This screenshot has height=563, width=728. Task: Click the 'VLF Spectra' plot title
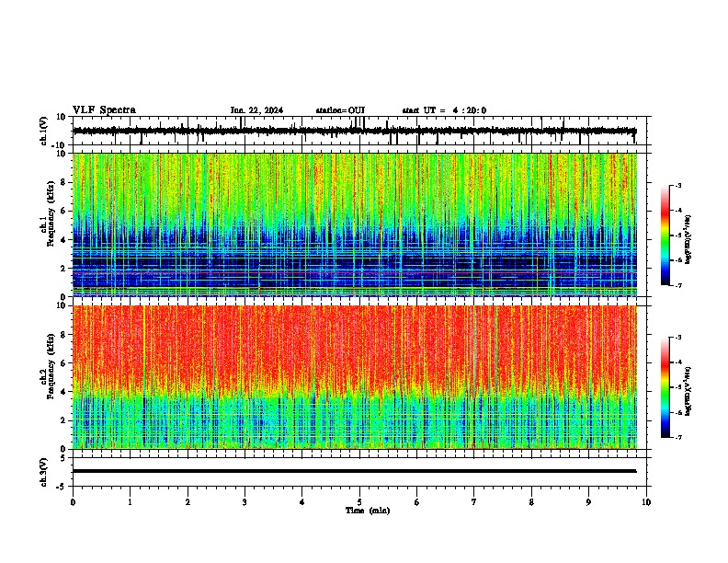click(104, 109)
